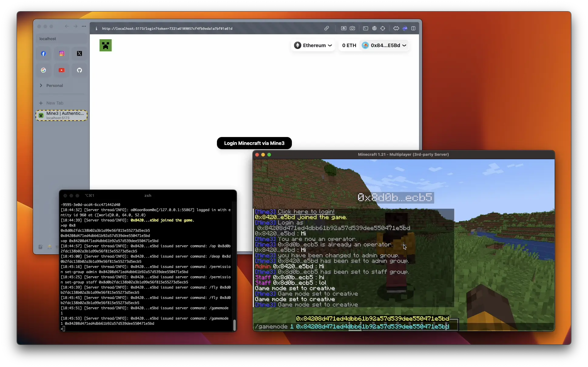Expand the Ethereum network dropdown
Viewport: 588px width, 367px height.
coord(313,45)
